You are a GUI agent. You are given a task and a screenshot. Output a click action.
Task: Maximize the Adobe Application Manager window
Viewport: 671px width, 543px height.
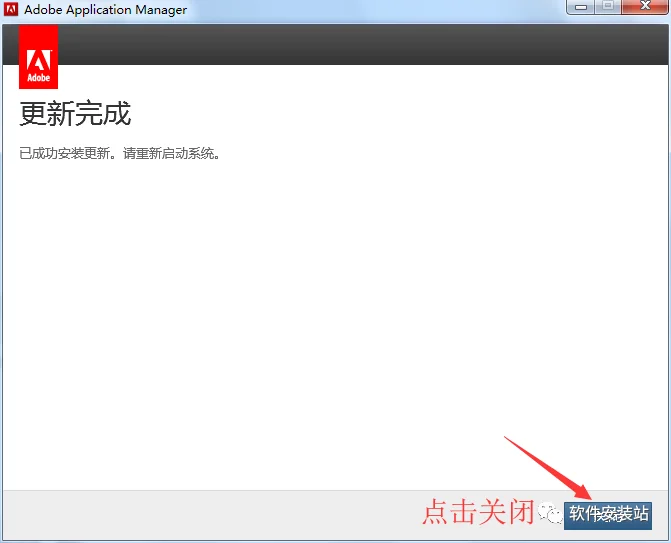click(608, 6)
